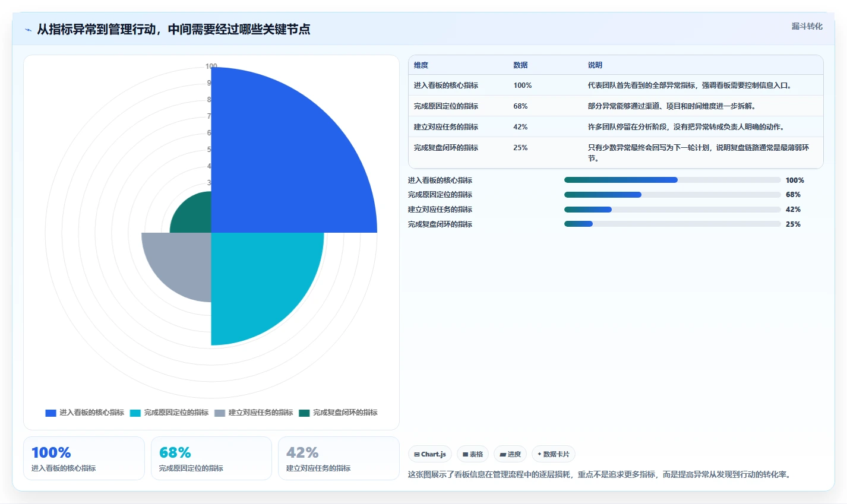Click the 完成复盘闭环的指标 table row name
The height and width of the screenshot is (504, 847).
(446, 148)
